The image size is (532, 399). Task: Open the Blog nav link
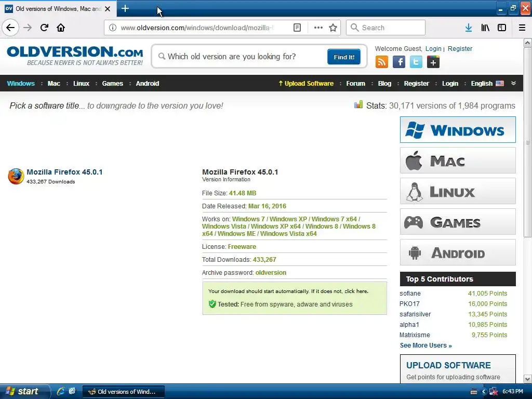384,84
